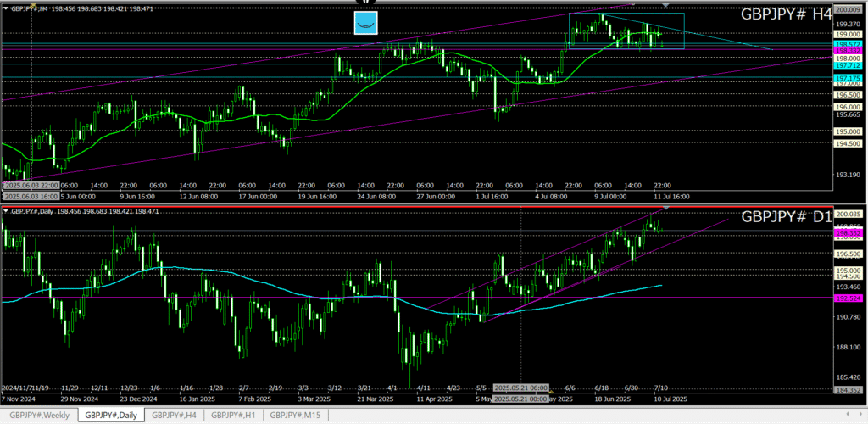Open the Daily chart header dropdown triangle
This screenshot has width=868, height=424.
point(6,211)
